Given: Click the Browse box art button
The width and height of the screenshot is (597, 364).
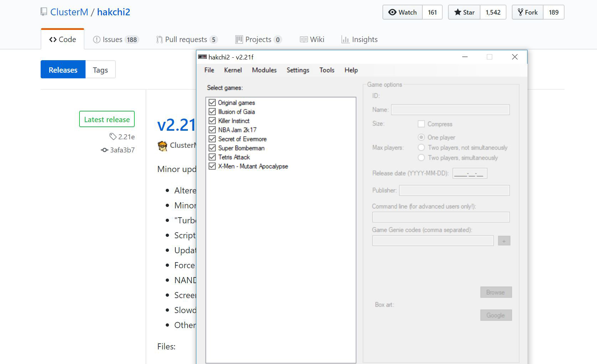Looking at the screenshot, I should pos(496,292).
